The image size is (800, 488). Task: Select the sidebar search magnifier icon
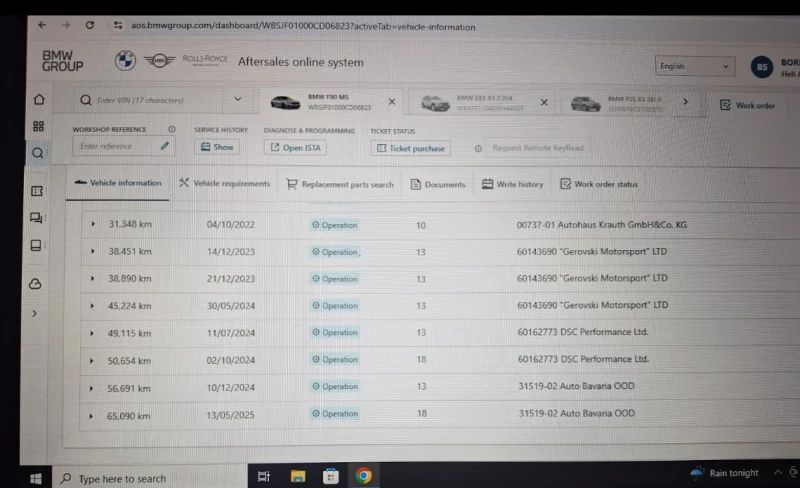[x=38, y=153]
